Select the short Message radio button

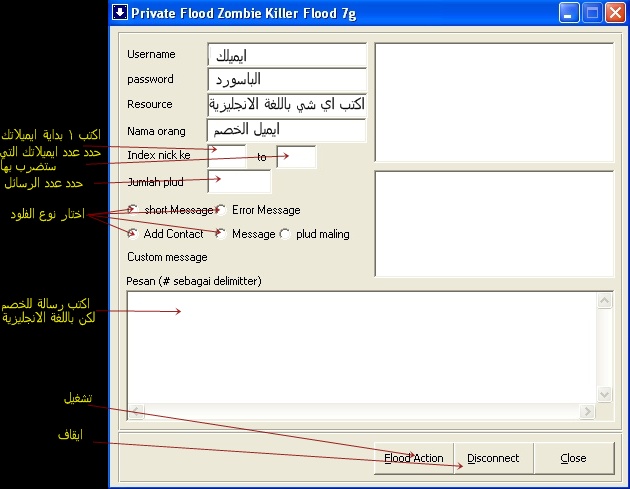(x=132, y=210)
